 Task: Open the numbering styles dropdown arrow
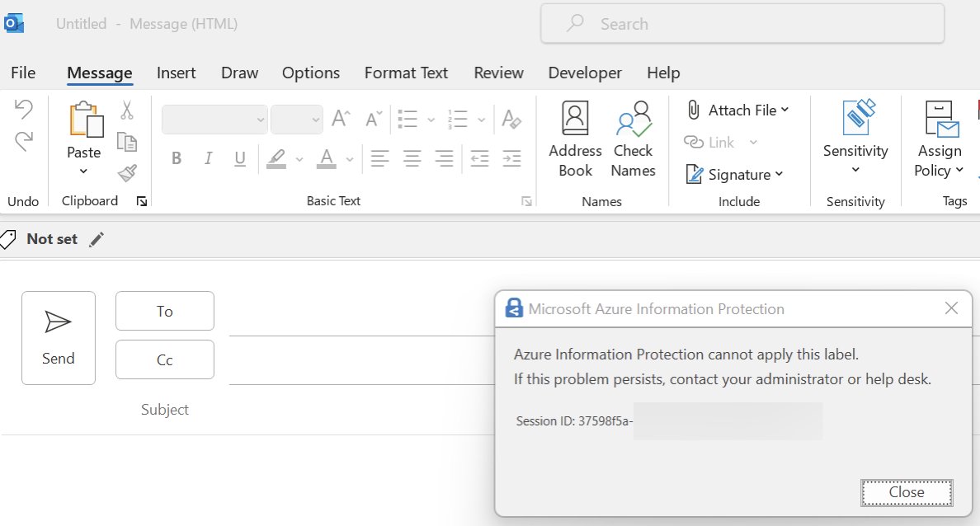coord(481,120)
